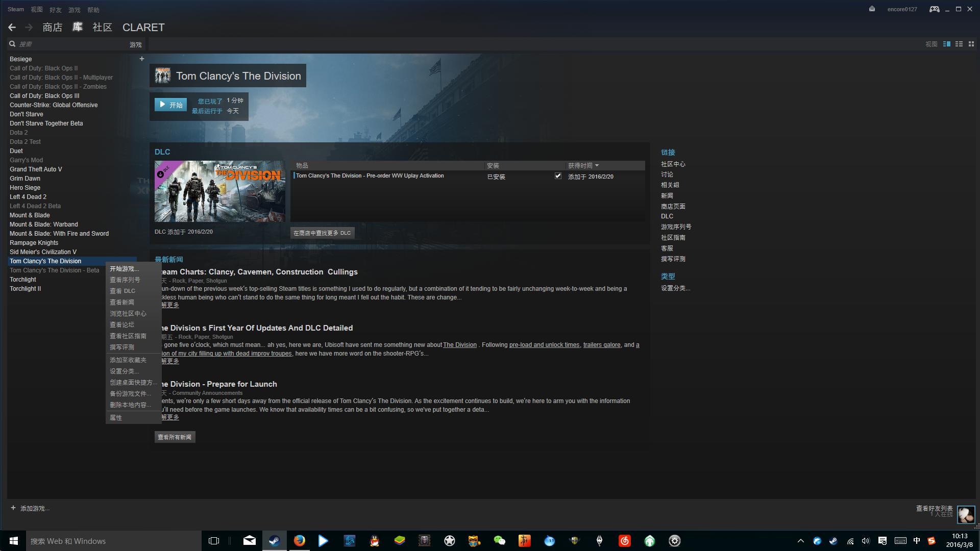Open WeChat from the taskbar

pyautogui.click(x=500, y=541)
